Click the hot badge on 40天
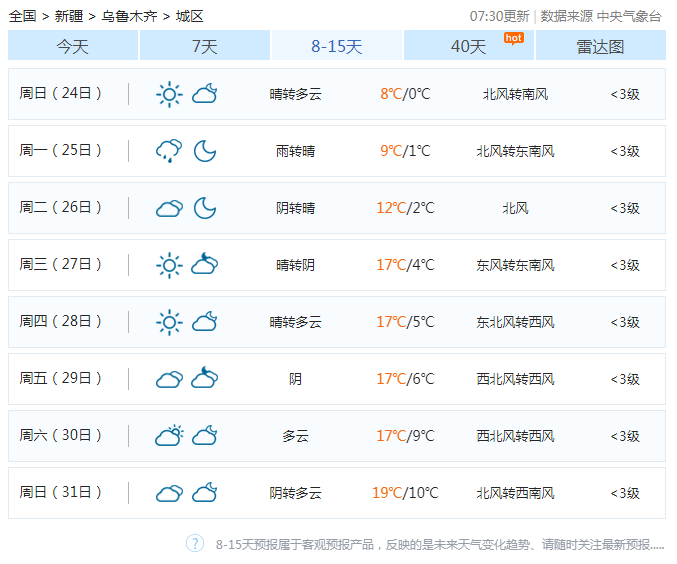 [514, 38]
